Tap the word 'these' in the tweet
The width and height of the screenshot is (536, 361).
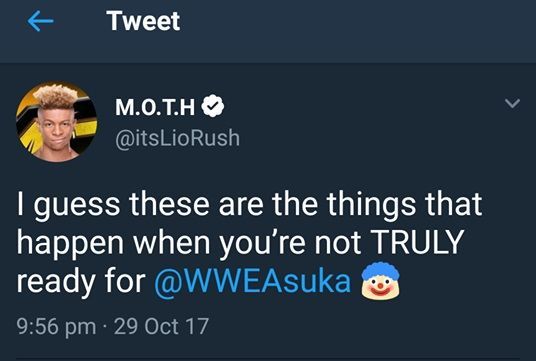(170, 204)
